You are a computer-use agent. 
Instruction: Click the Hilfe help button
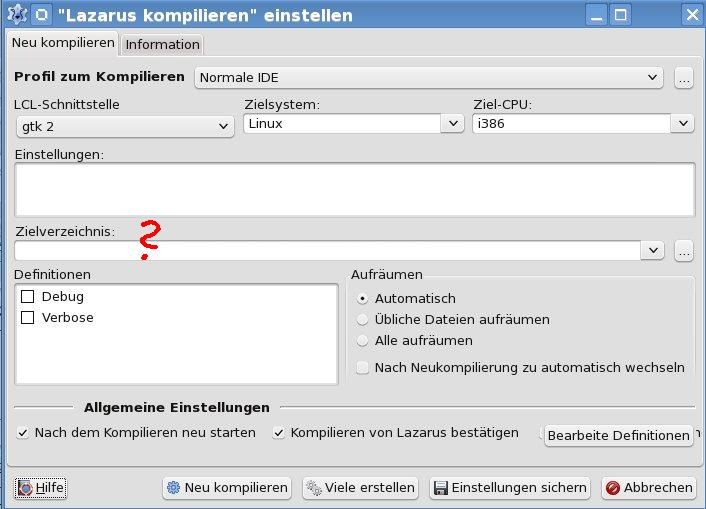click(41, 487)
